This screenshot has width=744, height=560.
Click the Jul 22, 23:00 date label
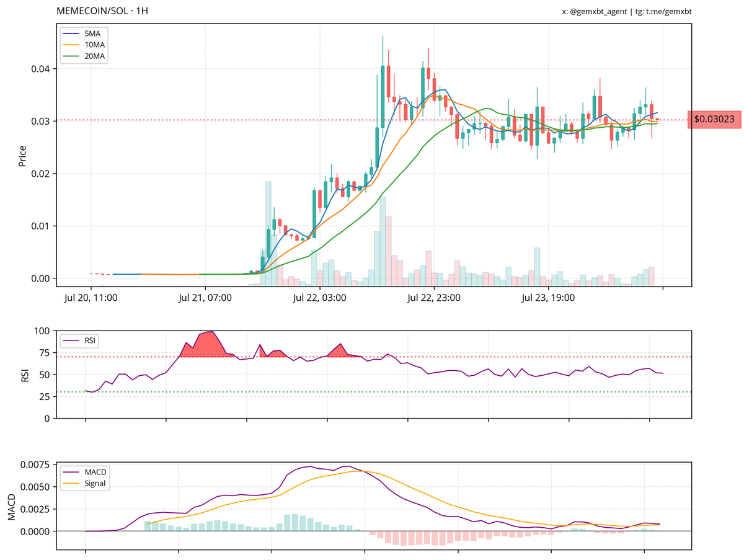(434, 298)
